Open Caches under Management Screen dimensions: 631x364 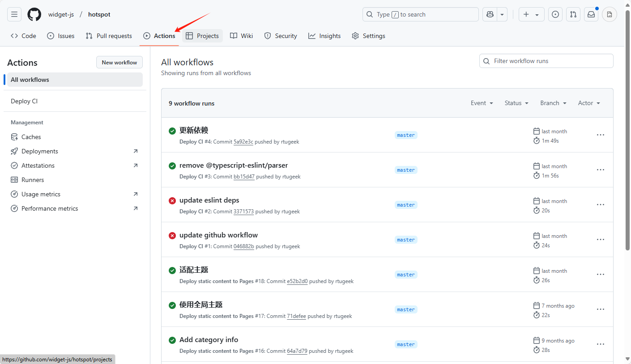tap(75, 137)
